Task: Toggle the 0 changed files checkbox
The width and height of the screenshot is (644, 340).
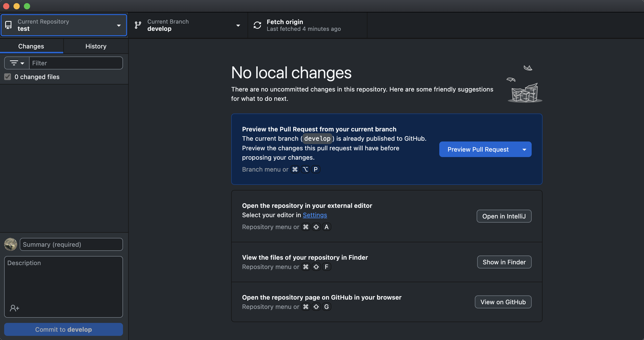Action: 8,77
